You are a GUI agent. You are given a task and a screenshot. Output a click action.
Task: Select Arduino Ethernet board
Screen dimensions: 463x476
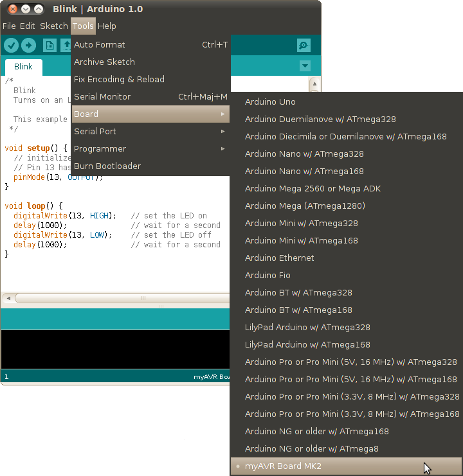pyautogui.click(x=347, y=258)
